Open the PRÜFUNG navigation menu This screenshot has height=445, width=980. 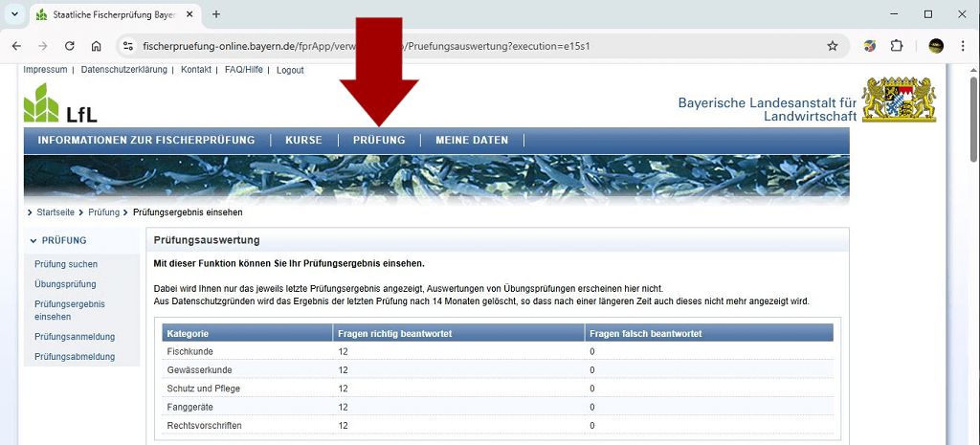coord(379,141)
